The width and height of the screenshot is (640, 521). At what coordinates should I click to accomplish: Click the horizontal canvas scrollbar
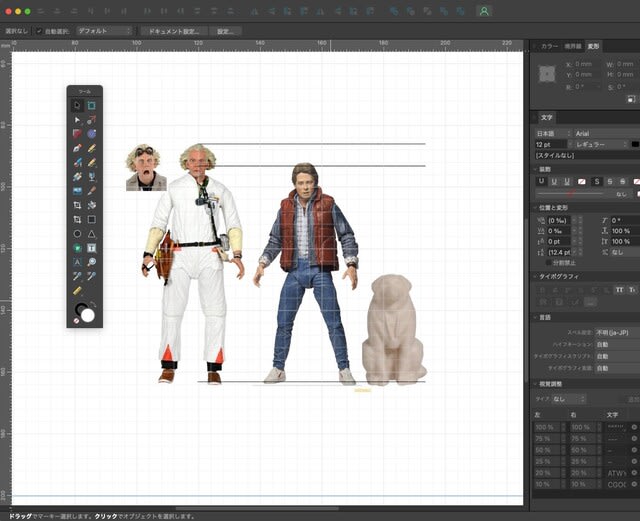tap(257, 509)
